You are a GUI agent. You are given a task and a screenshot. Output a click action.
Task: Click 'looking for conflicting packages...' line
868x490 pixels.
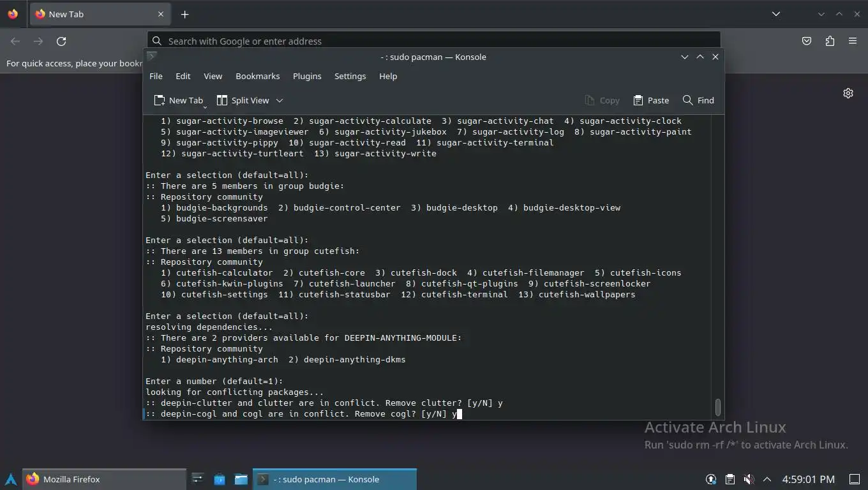click(235, 392)
